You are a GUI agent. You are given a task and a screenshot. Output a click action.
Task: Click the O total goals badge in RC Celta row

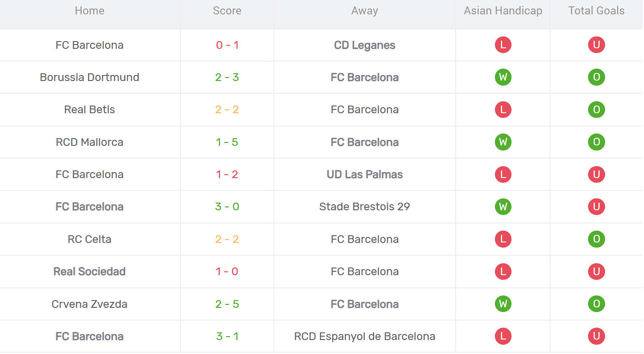596,239
